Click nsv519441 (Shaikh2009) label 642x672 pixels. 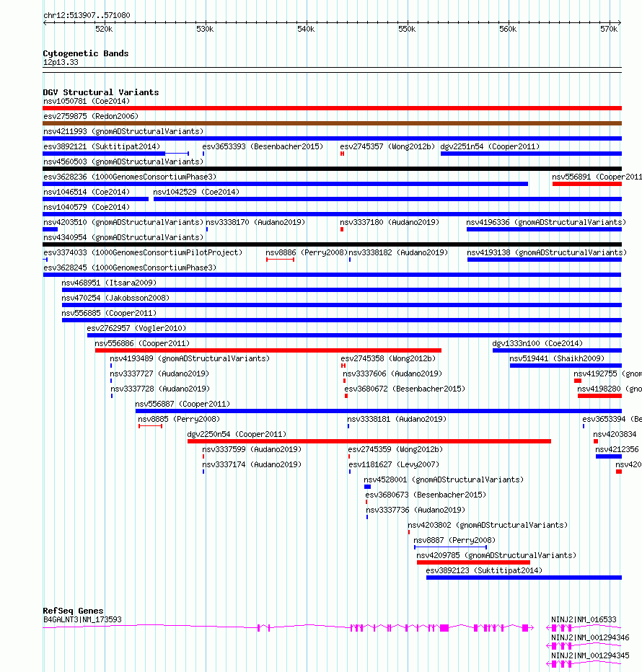tap(557, 358)
